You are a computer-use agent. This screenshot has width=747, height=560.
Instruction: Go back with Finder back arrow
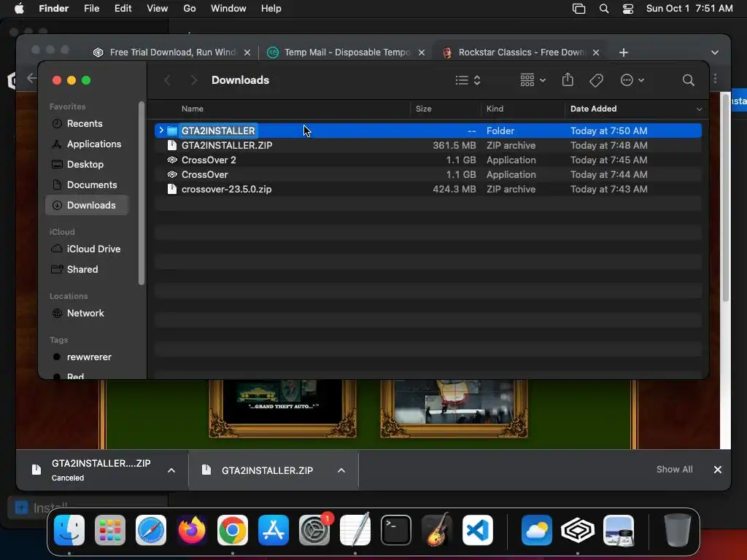click(167, 80)
